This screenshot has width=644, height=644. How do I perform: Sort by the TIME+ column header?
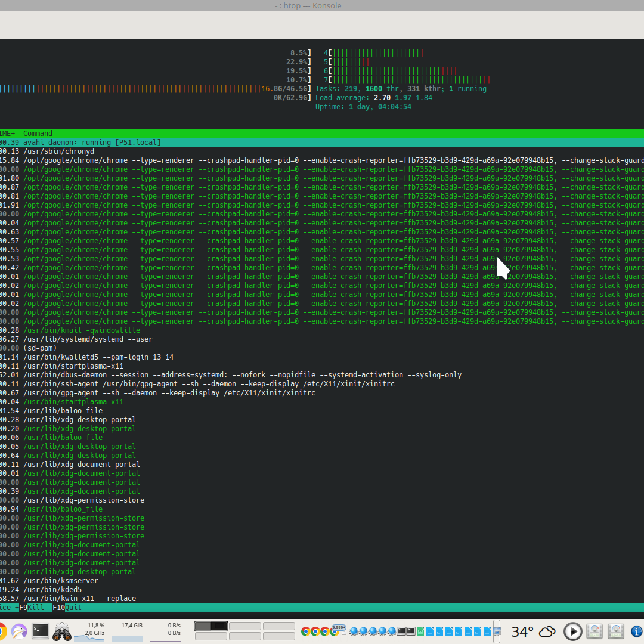coord(7,134)
